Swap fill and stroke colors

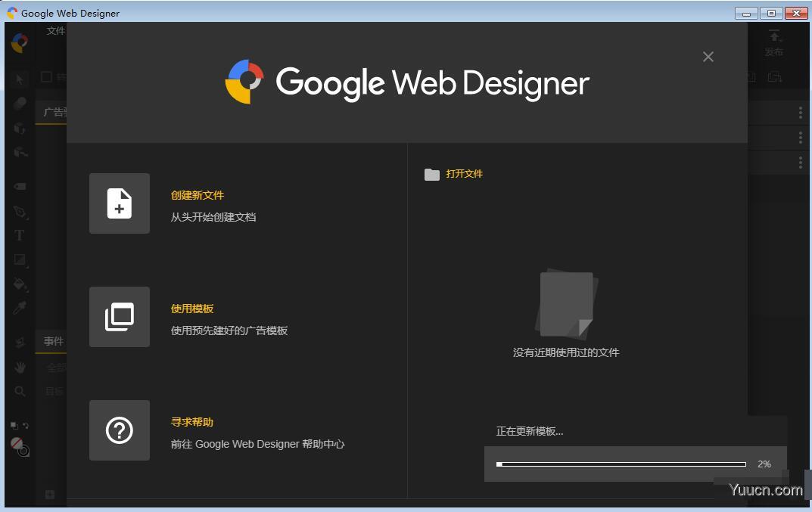26,426
